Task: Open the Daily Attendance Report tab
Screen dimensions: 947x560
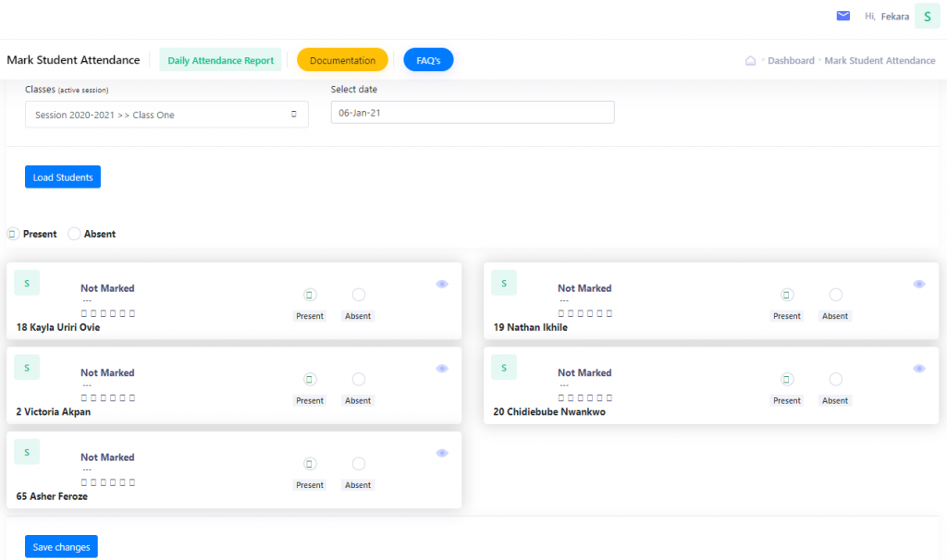Action: [x=220, y=60]
